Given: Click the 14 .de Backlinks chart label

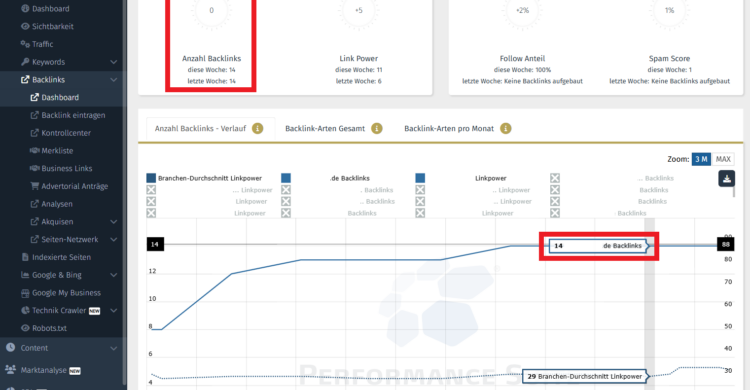Looking at the screenshot, I should point(599,245).
